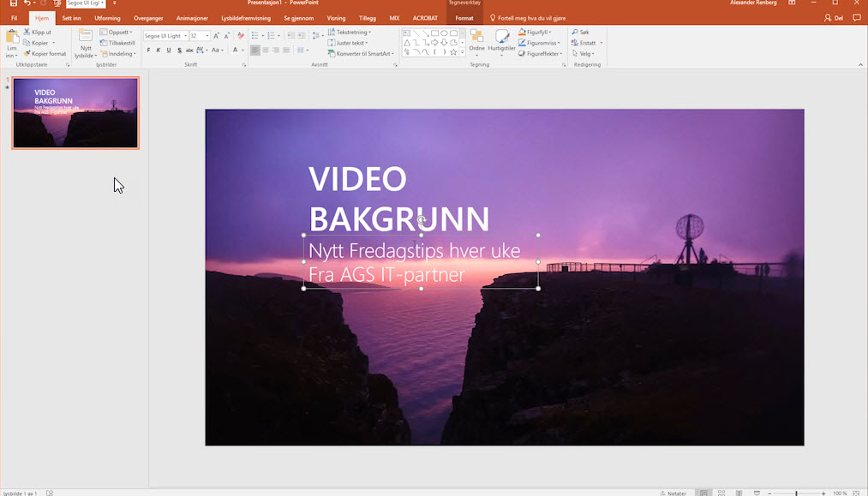Select the text box shape in gallery

coord(407,33)
